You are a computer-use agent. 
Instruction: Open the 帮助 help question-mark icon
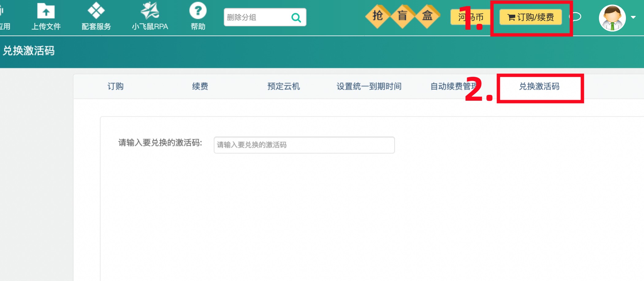click(x=198, y=11)
